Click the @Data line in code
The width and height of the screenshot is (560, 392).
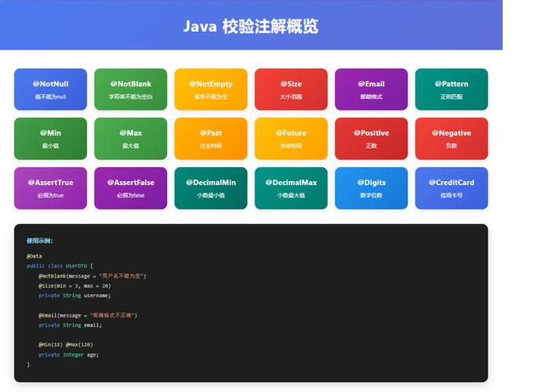pos(35,256)
